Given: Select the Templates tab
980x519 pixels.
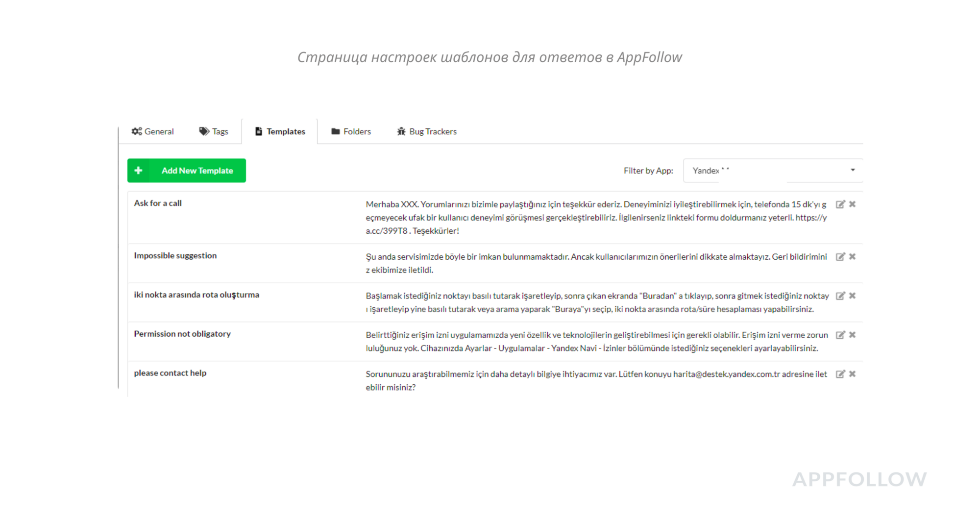Looking at the screenshot, I should 280,131.
